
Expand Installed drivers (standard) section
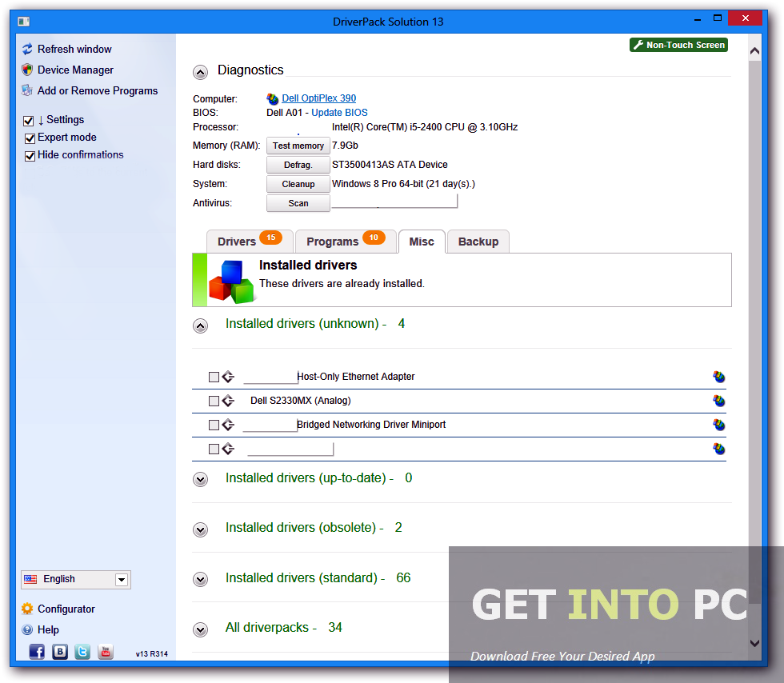[201, 579]
